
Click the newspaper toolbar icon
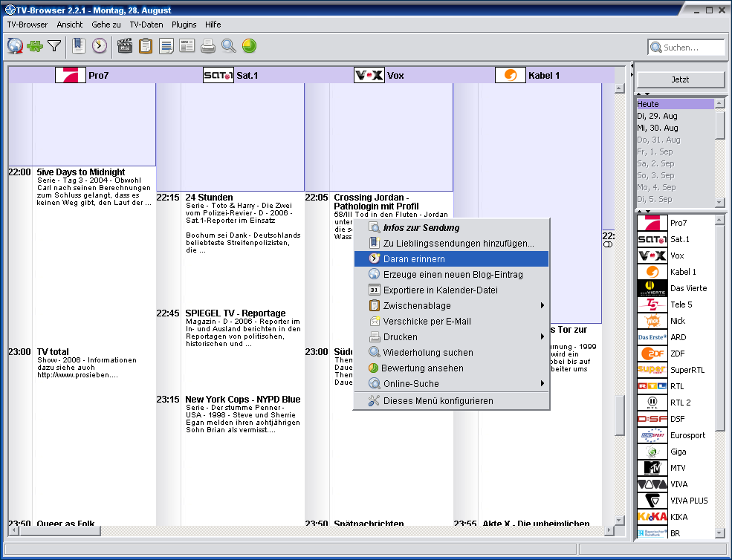187,45
